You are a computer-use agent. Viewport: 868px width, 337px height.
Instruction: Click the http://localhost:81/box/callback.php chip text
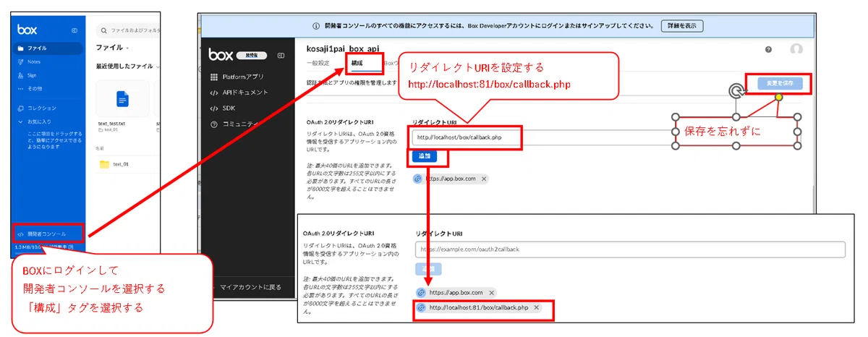pos(479,308)
